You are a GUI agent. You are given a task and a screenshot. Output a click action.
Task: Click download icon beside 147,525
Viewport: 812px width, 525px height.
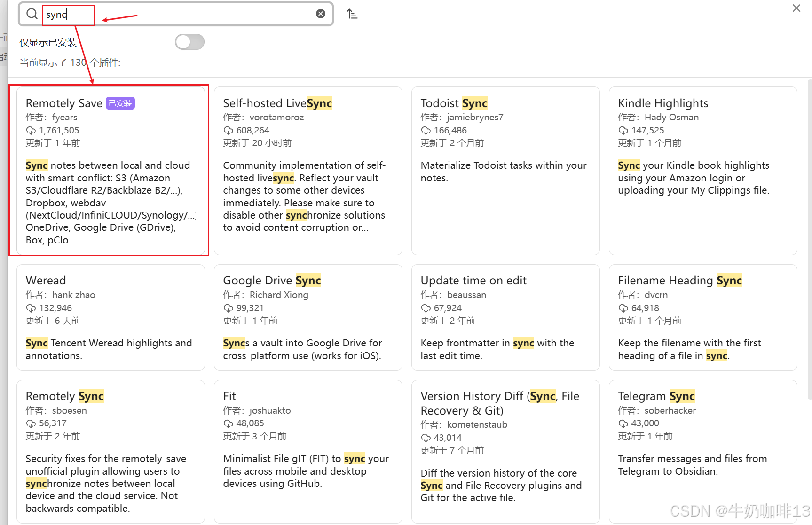(623, 131)
